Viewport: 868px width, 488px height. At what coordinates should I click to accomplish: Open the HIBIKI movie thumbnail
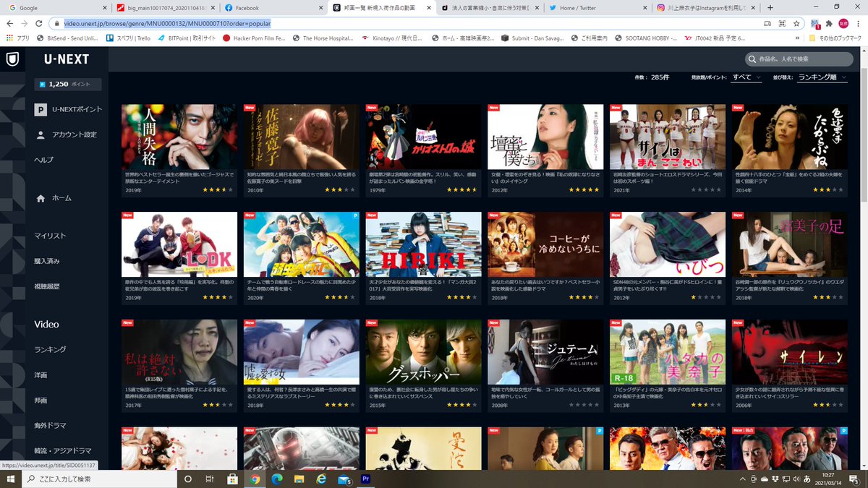(x=424, y=244)
